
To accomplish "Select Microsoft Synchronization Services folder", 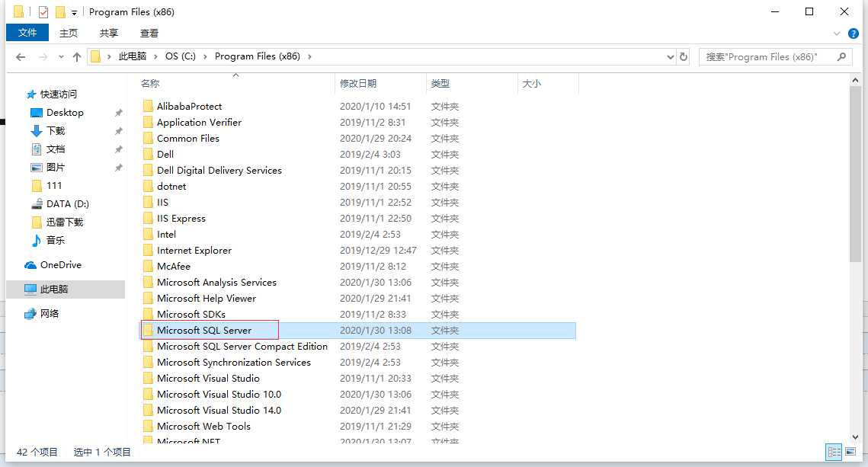I will tap(234, 363).
